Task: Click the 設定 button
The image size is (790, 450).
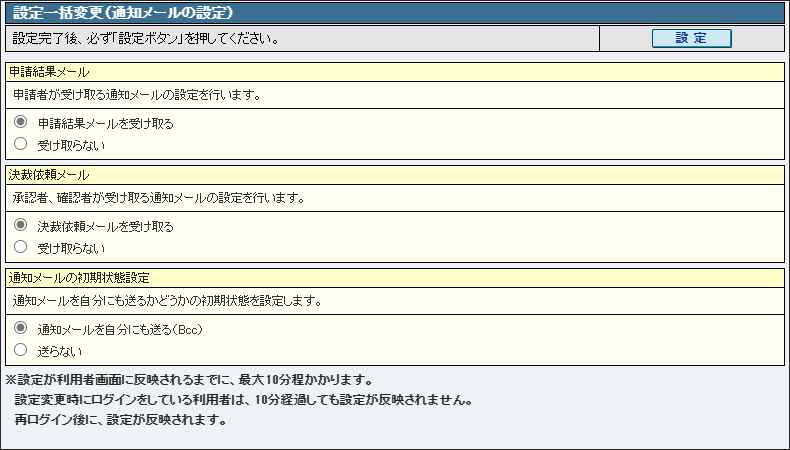Action: 691,38
